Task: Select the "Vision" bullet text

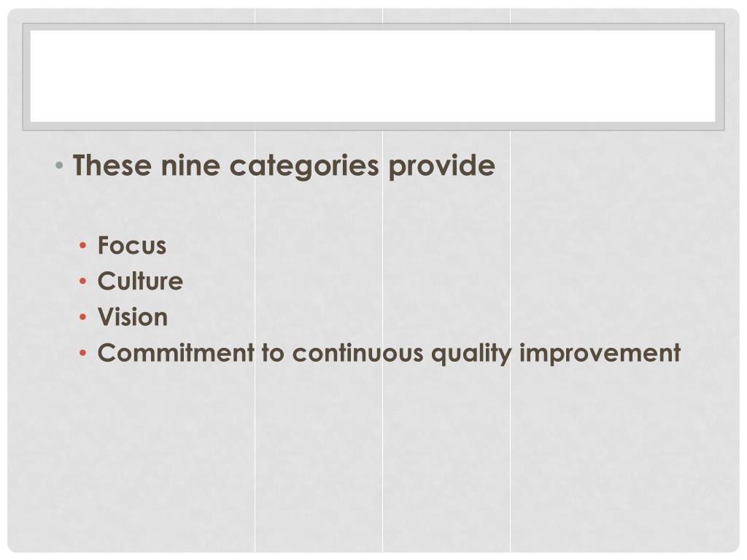Action: [x=133, y=317]
